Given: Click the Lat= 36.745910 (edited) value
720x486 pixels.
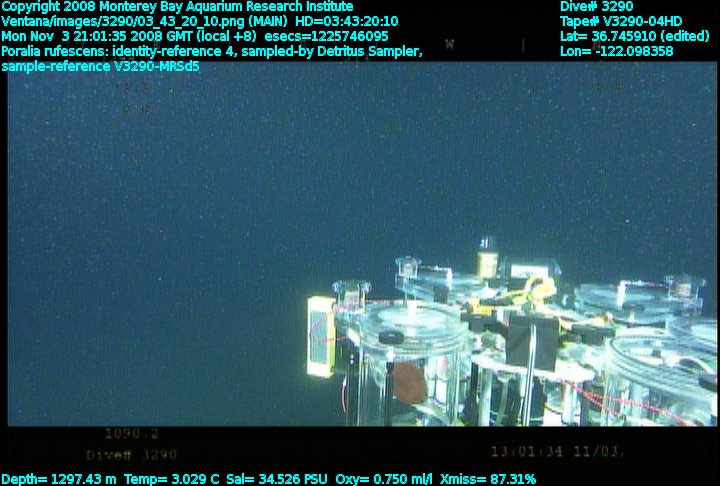Looking at the screenshot, I should click(635, 36).
